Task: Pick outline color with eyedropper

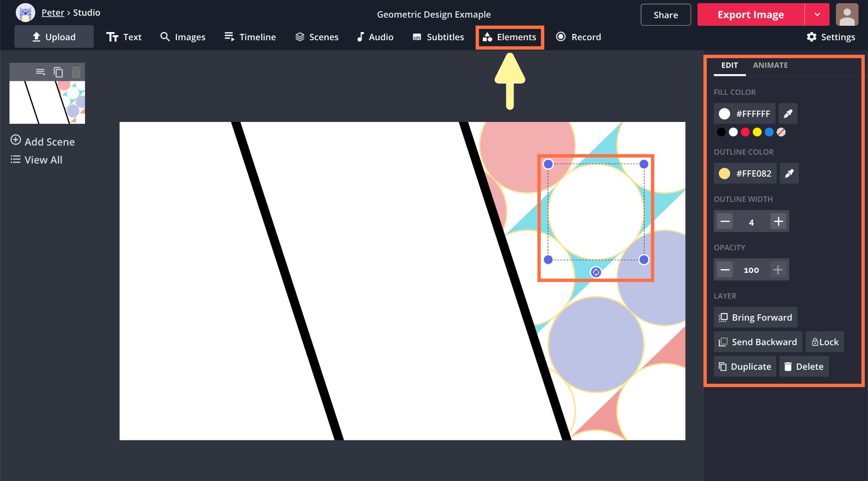Action: tap(789, 173)
